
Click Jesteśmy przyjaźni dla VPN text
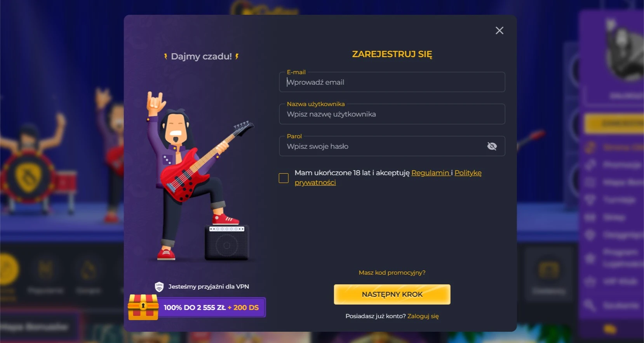(x=209, y=287)
